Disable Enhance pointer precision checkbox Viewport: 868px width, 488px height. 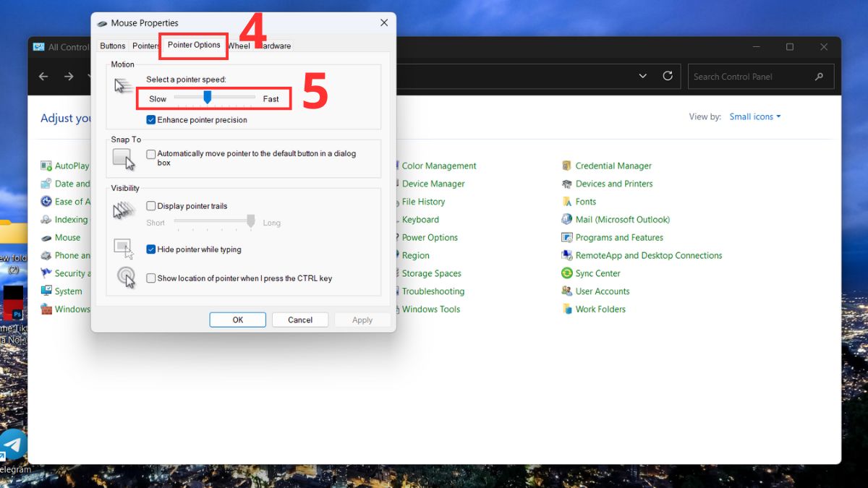pyautogui.click(x=151, y=120)
